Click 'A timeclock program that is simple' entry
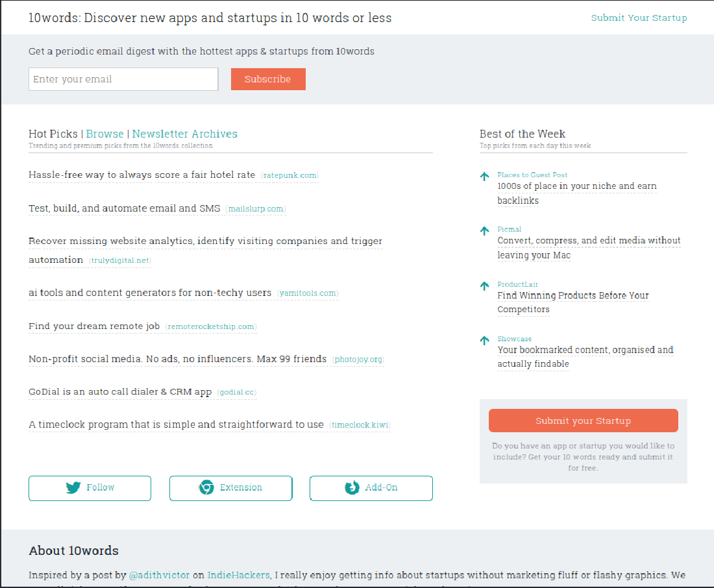Image resolution: width=714 pixels, height=588 pixels. 176,424
